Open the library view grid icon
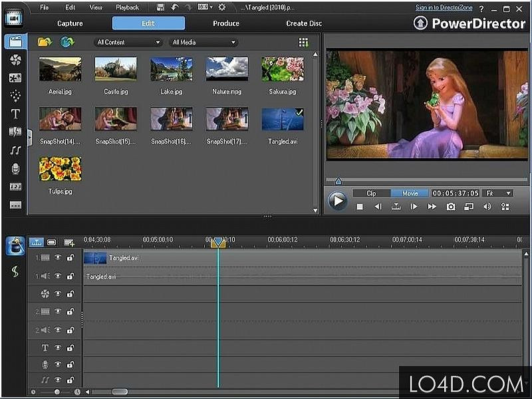The width and height of the screenshot is (532, 399). pos(303,42)
